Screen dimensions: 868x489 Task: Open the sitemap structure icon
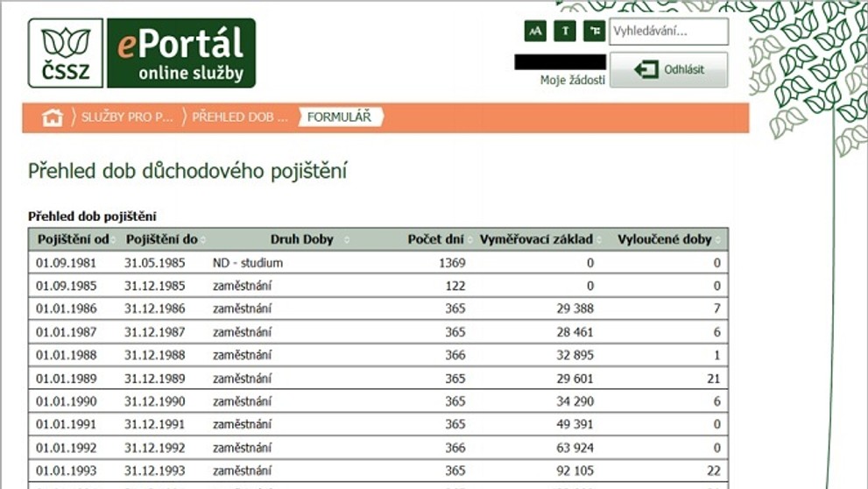[x=595, y=31]
